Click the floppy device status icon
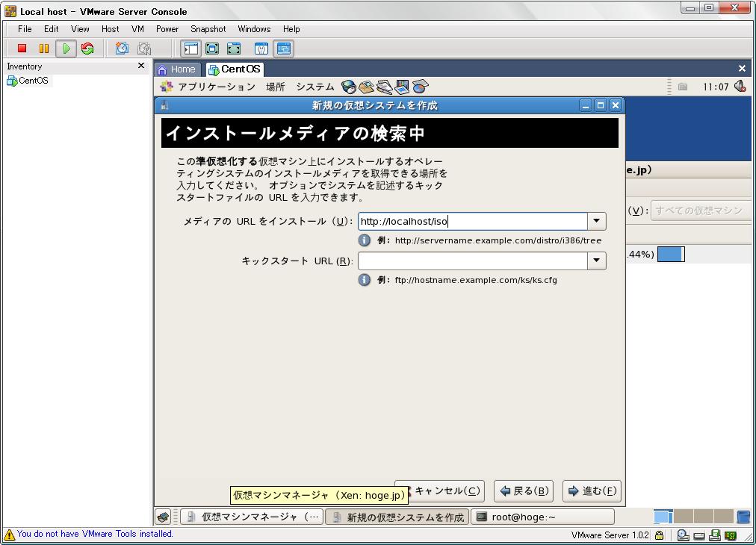Image resolution: width=756 pixels, height=545 pixels. pos(714,535)
